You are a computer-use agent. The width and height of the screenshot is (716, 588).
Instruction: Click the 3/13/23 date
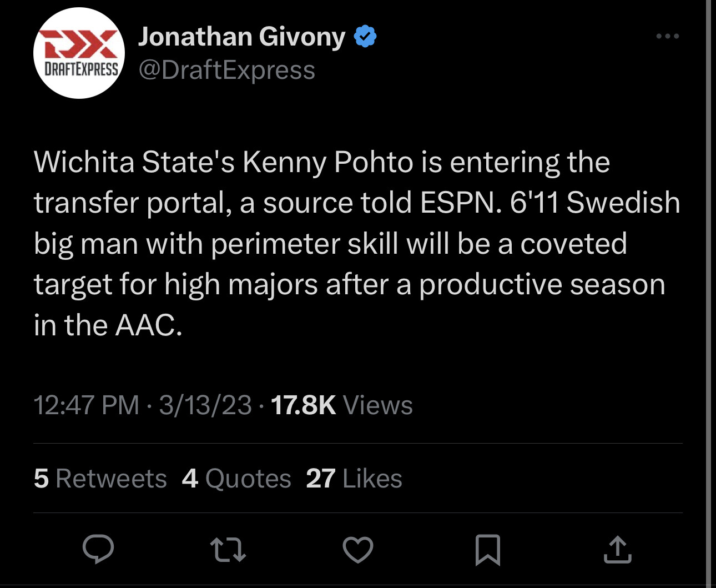205,405
